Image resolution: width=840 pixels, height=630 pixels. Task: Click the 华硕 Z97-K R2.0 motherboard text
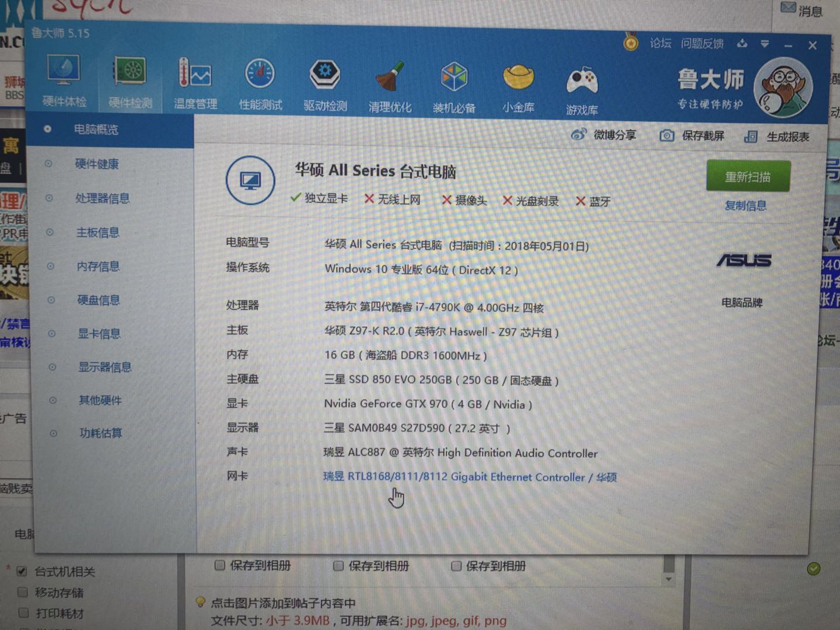click(x=442, y=331)
